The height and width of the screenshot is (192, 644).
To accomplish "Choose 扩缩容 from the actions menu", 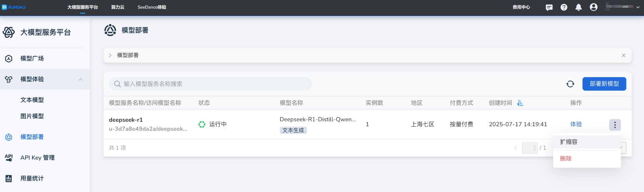I will pos(587,142).
